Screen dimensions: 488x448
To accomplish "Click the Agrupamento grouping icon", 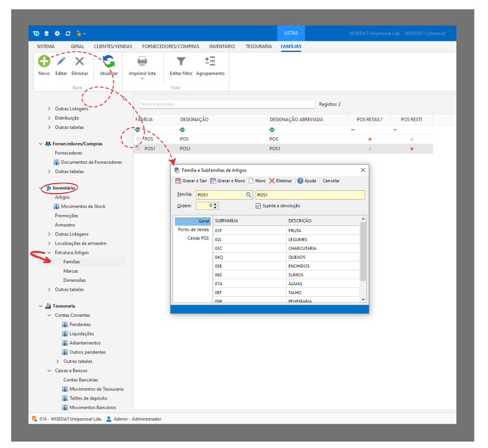I will pyautogui.click(x=210, y=61).
